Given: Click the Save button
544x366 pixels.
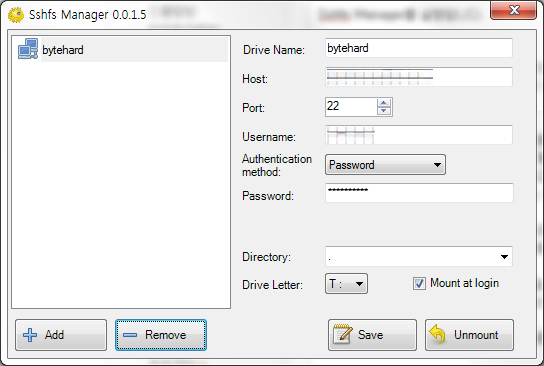Looking at the screenshot, I should (x=372, y=335).
